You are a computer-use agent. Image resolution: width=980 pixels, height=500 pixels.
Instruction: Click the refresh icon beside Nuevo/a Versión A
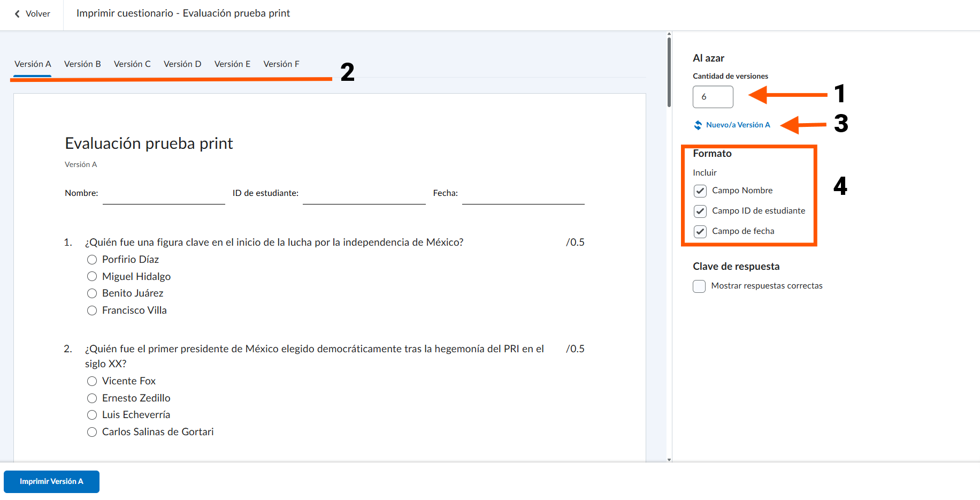click(698, 125)
